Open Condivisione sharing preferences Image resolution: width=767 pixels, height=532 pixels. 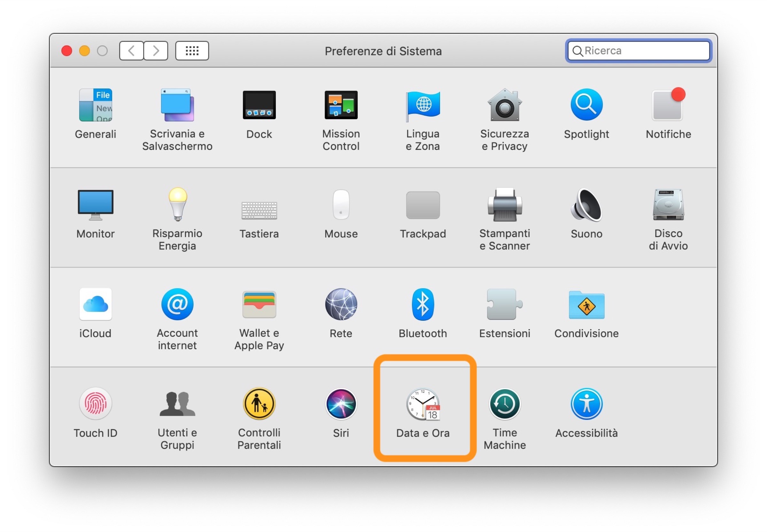(586, 304)
